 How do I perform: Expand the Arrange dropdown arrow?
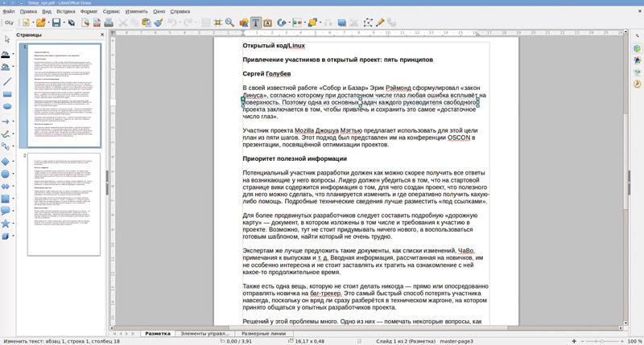click(320, 23)
